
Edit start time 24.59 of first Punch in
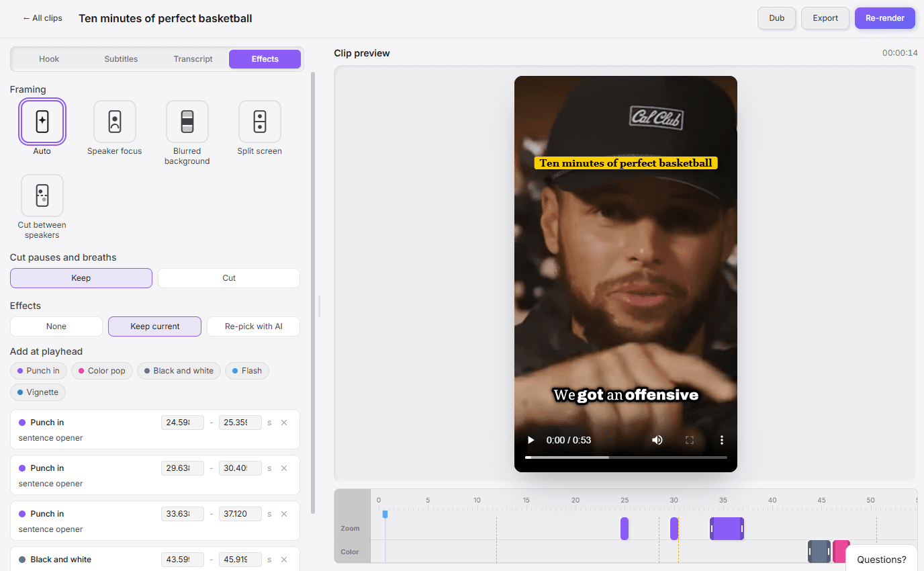(x=183, y=423)
